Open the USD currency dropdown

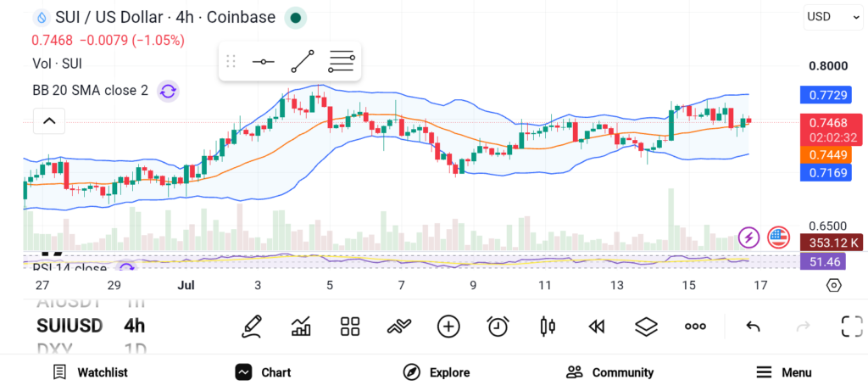[833, 17]
